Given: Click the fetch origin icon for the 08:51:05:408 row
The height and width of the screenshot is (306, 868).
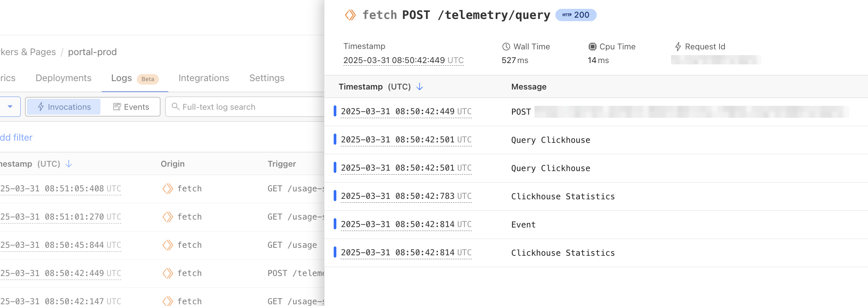Looking at the screenshot, I should click(x=167, y=189).
